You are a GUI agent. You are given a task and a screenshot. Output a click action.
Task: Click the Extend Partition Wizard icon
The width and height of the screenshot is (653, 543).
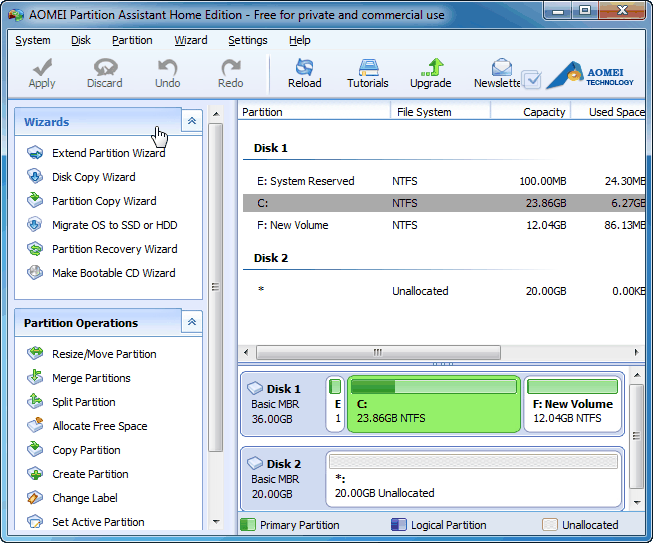35,153
